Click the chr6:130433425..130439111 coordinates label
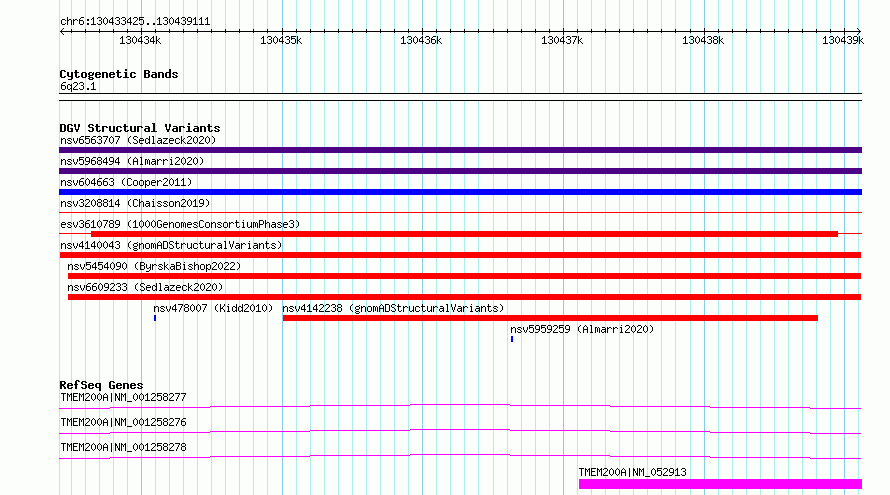The image size is (890, 495). [135, 22]
